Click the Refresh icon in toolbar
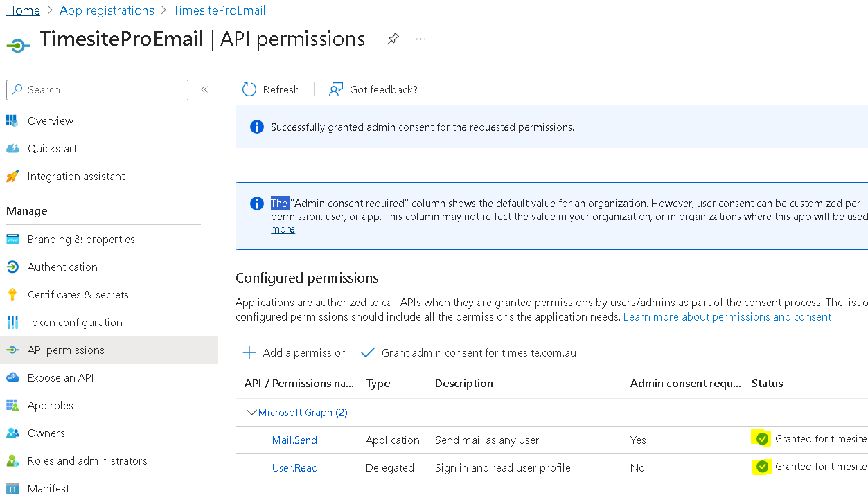This screenshot has width=868, height=502. [x=249, y=89]
